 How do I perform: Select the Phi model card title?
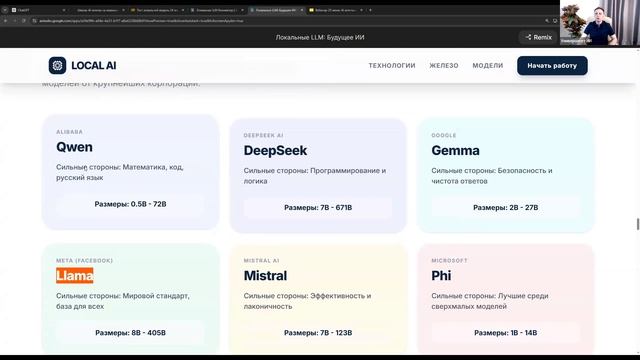[x=441, y=276]
